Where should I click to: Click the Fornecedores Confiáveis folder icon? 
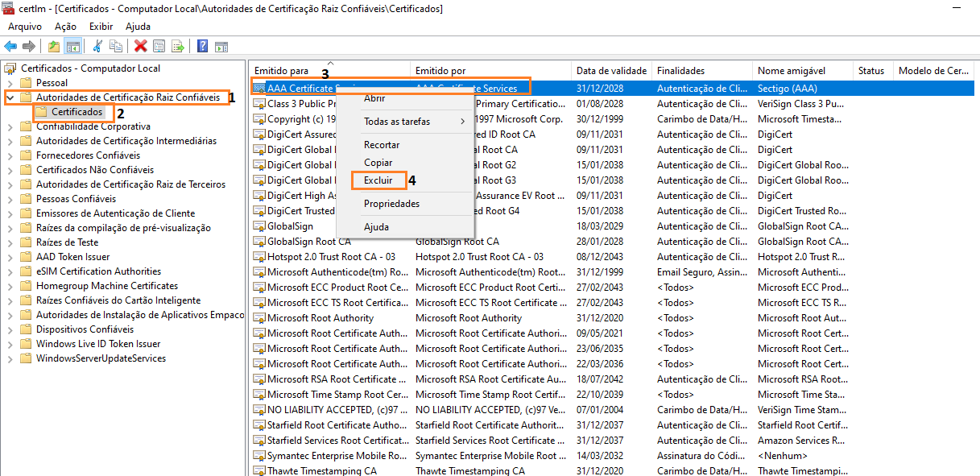point(27,155)
